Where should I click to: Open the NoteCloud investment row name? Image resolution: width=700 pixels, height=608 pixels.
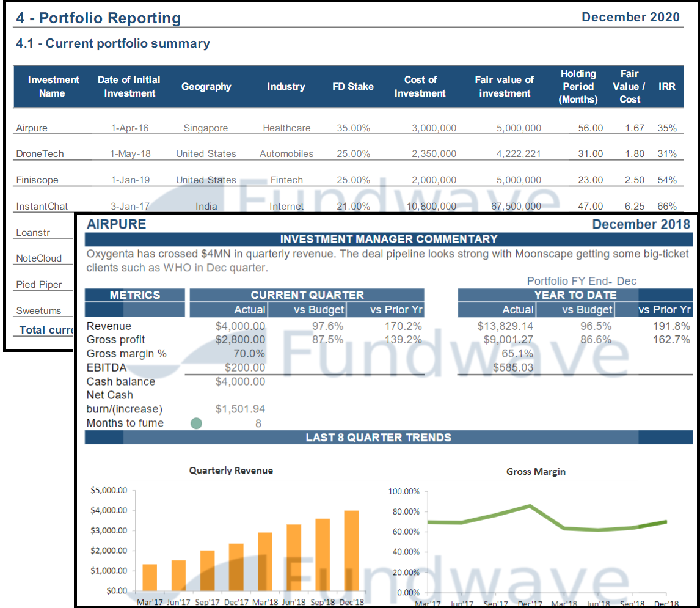pos(39,258)
